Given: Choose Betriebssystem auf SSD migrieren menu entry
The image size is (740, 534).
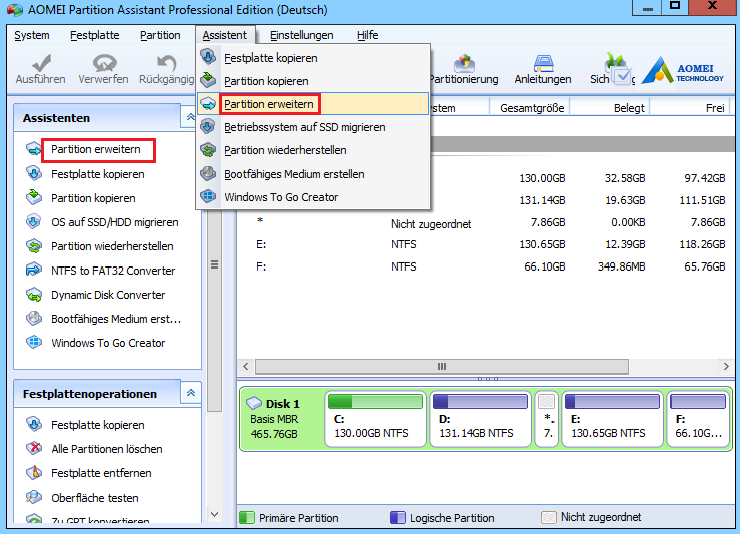Looking at the screenshot, I should (312, 127).
